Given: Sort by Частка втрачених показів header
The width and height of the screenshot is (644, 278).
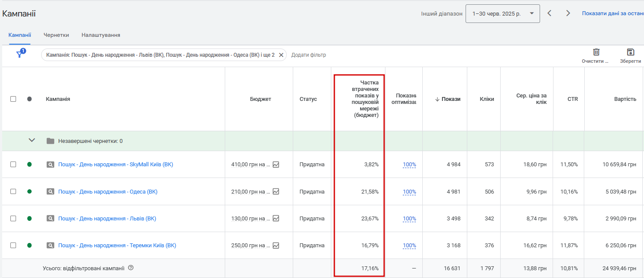Looking at the screenshot, I should [365, 99].
